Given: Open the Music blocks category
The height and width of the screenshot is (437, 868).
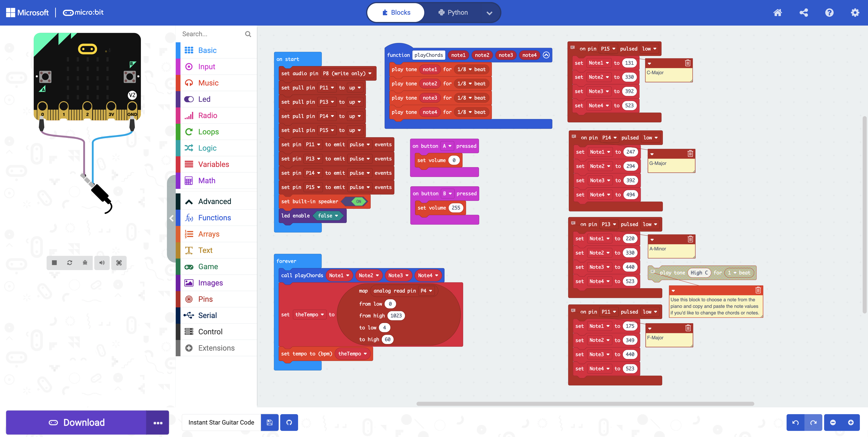Looking at the screenshot, I should click(208, 83).
